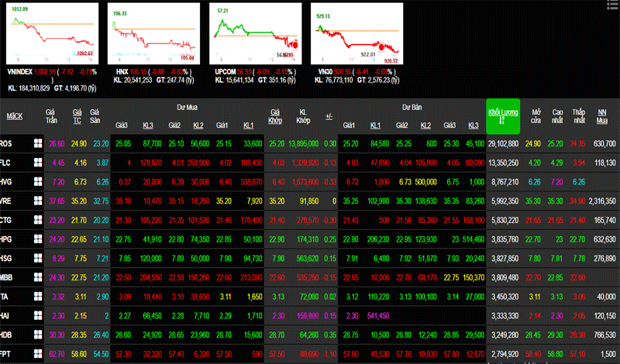The height and width of the screenshot is (364, 620).
Task: Open the grid icon next to HDB
Action: tap(38, 335)
